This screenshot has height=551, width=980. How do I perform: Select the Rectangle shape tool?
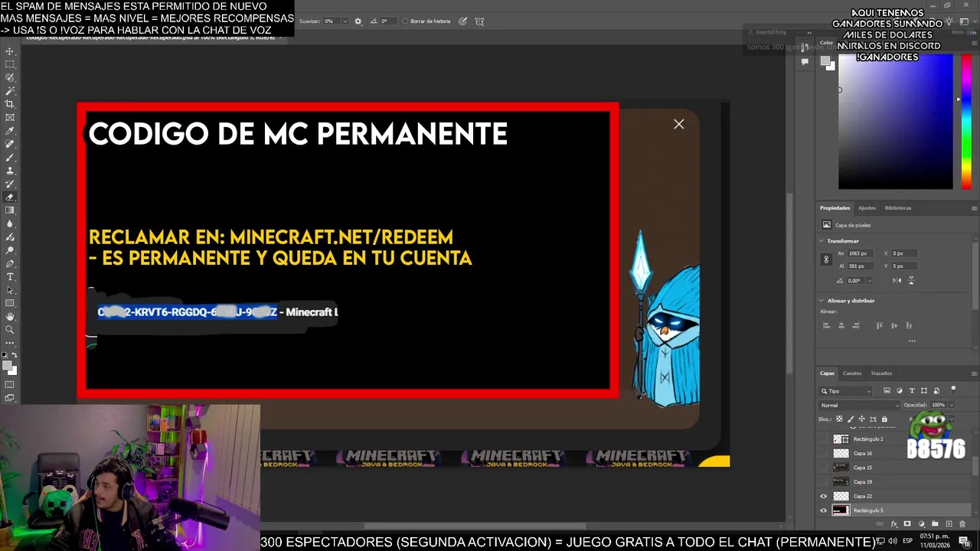pyautogui.click(x=10, y=303)
